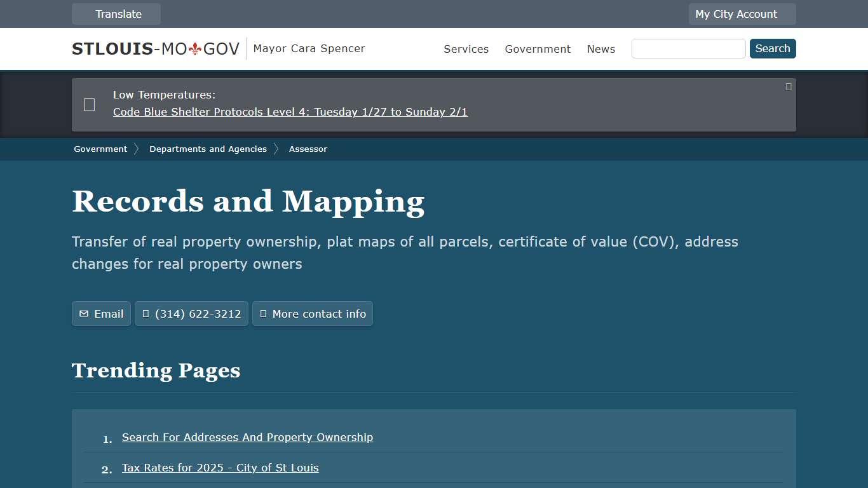Click the Search magnifier button area
This screenshot has width=868, height=488.
773,48
